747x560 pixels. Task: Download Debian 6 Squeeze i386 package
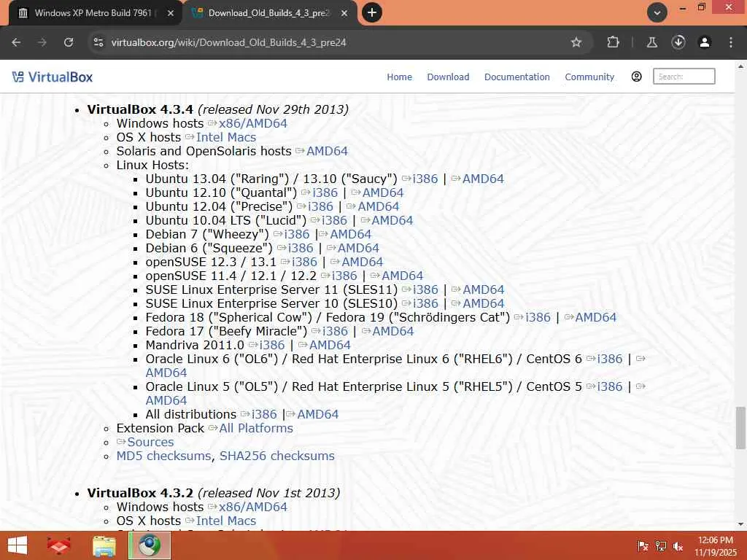click(x=301, y=248)
